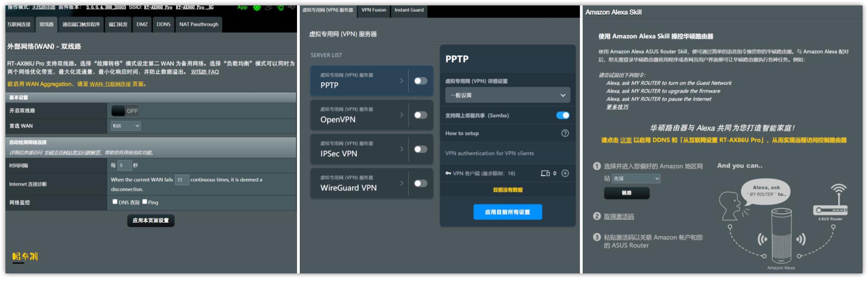This screenshot has width=868, height=287.
Task: Switch to the DDNS tab
Action: point(164,24)
